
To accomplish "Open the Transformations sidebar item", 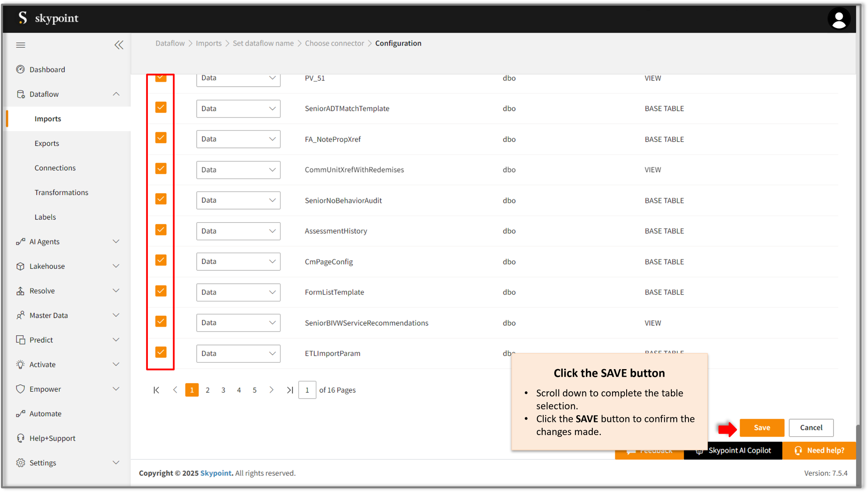I will pyautogui.click(x=61, y=192).
